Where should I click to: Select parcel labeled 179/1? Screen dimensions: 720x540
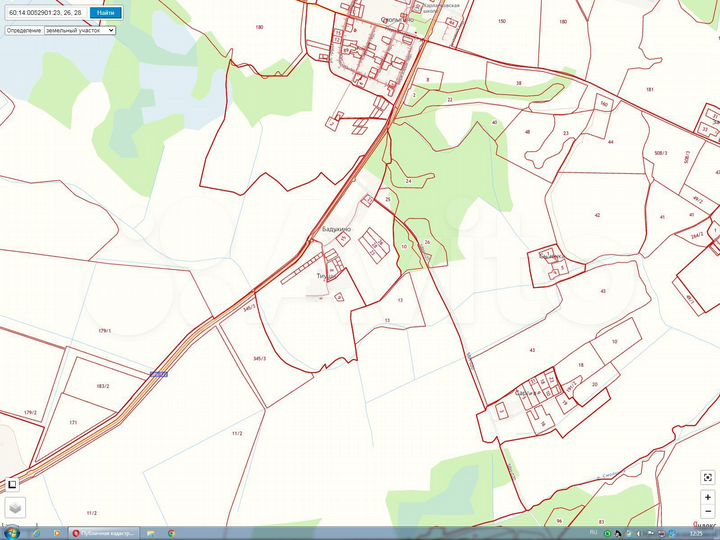[105, 331]
